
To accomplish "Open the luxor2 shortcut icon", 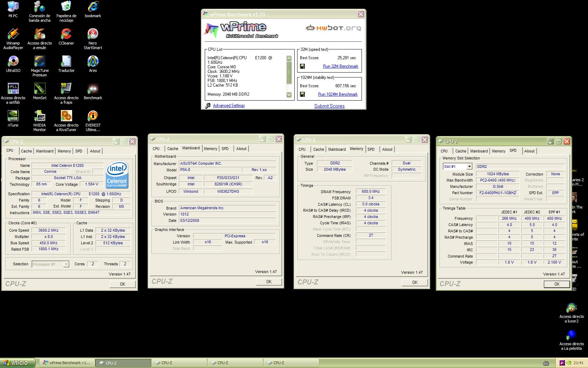I will pos(572,313).
